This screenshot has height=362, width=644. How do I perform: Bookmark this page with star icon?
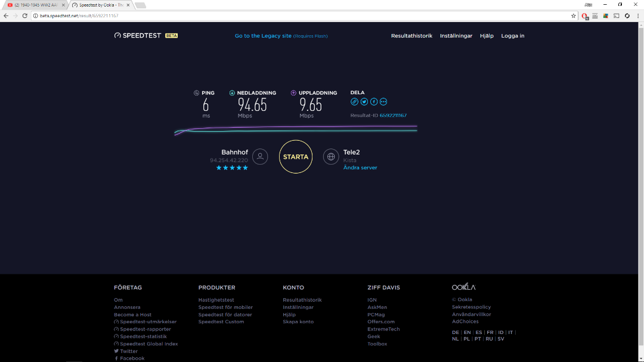pos(574,16)
